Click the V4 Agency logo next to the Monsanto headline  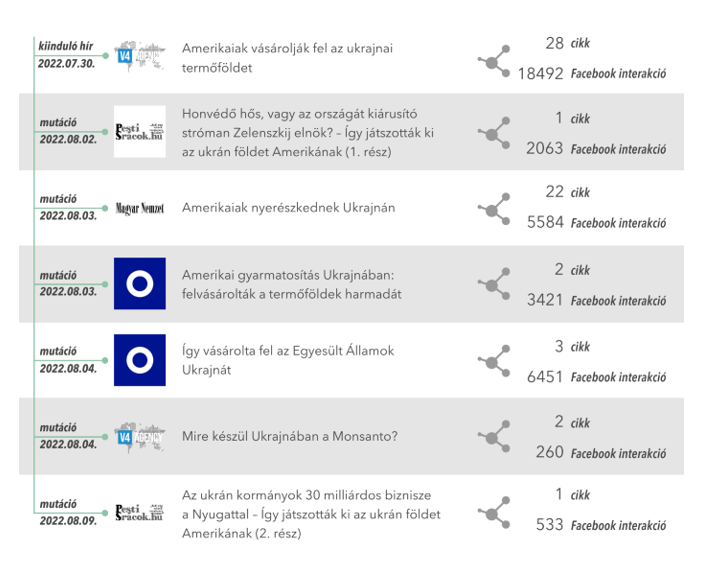point(139,437)
